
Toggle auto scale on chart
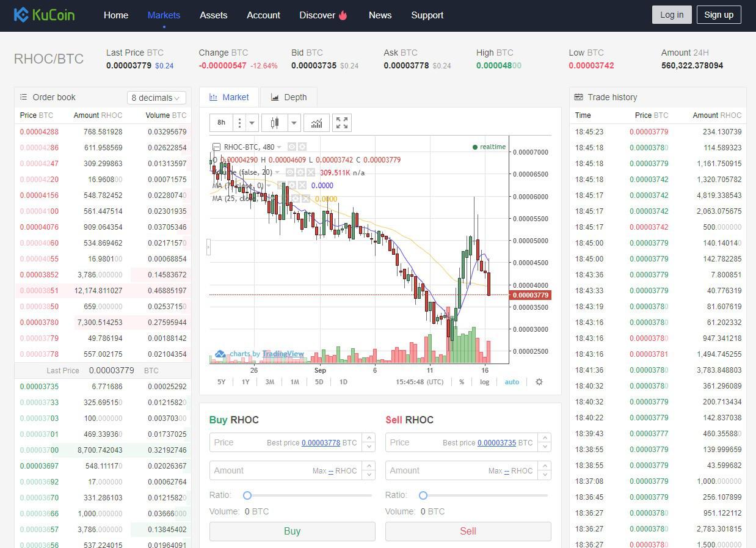512,382
